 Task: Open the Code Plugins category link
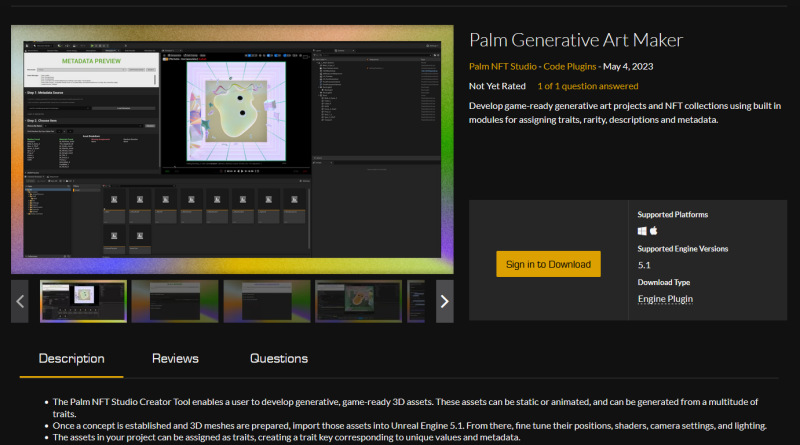(569, 66)
